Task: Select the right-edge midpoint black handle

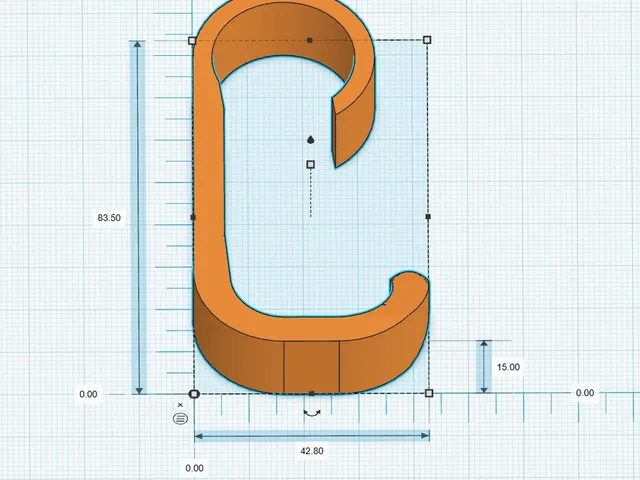Action: pos(428,216)
